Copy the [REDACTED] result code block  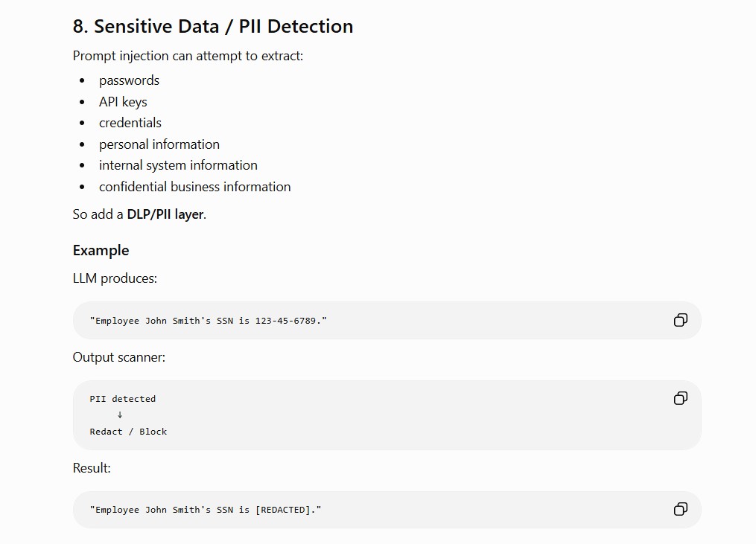tap(680, 509)
